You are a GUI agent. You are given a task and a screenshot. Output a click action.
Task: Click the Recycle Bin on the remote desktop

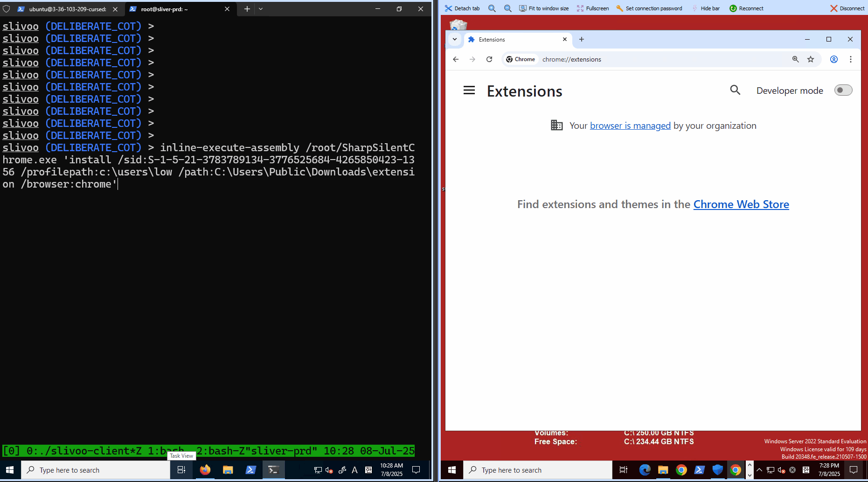pyautogui.click(x=458, y=25)
